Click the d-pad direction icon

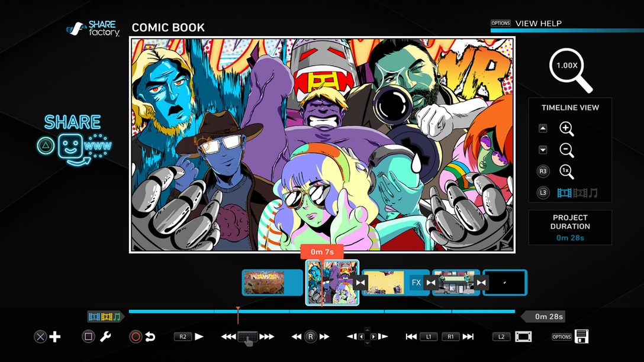[x=367, y=337]
